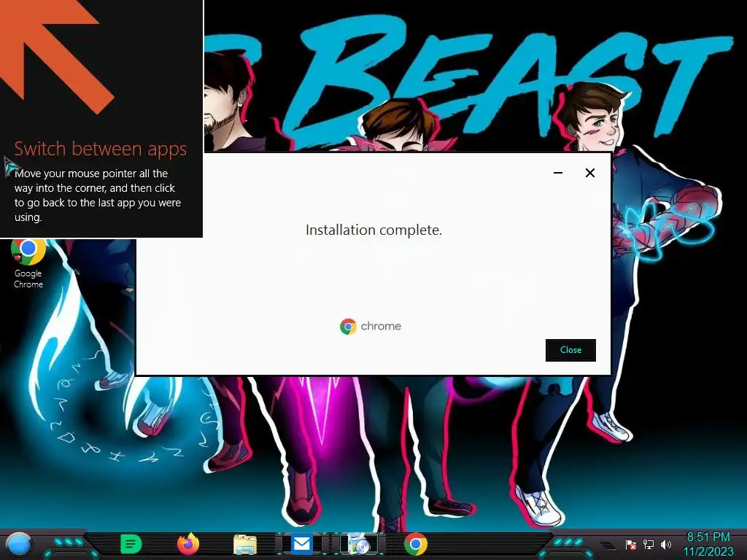
Task: Open the Google Chrome desktop shortcut
Action: (28, 263)
